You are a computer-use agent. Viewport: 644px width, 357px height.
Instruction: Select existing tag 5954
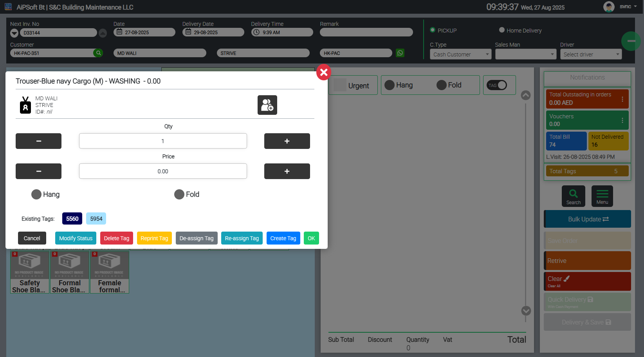(96, 219)
